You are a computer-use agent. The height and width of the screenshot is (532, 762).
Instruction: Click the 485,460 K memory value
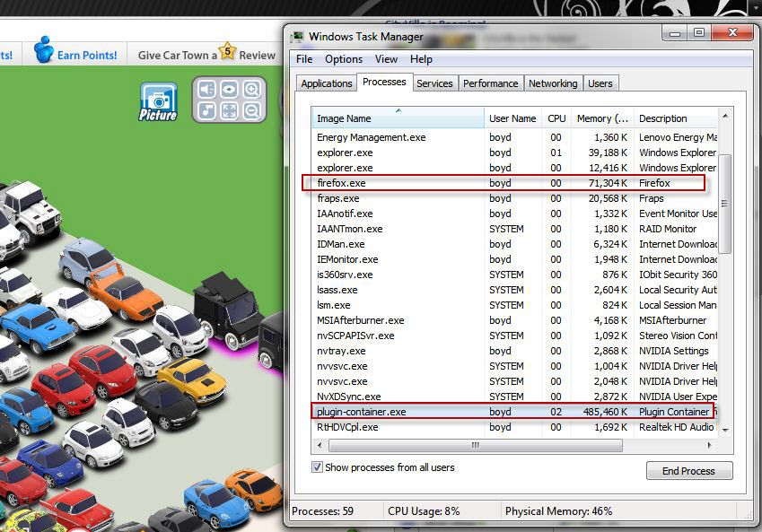point(605,412)
